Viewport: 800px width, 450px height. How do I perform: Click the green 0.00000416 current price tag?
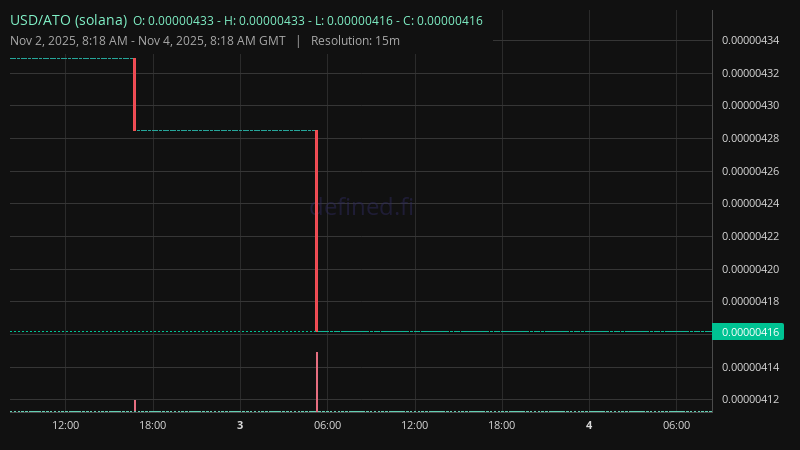coord(748,332)
